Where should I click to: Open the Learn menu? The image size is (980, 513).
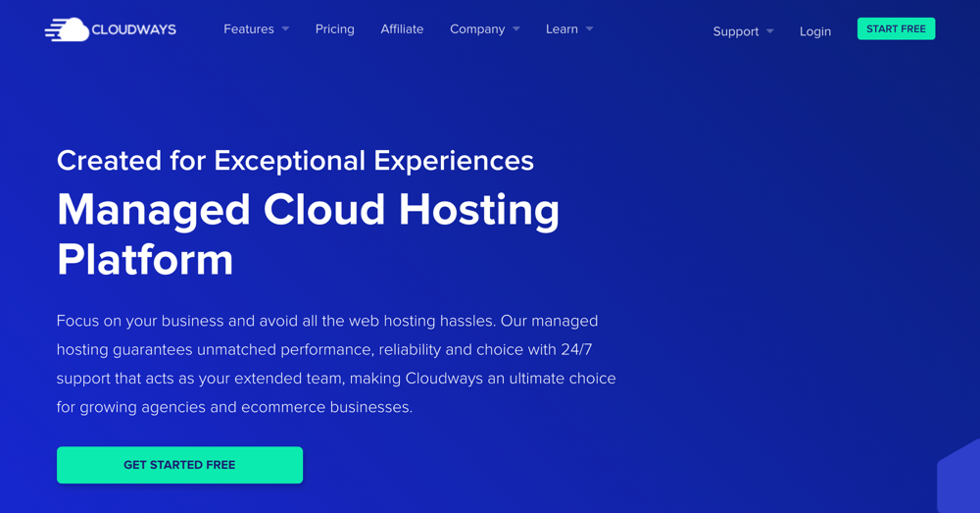click(562, 28)
